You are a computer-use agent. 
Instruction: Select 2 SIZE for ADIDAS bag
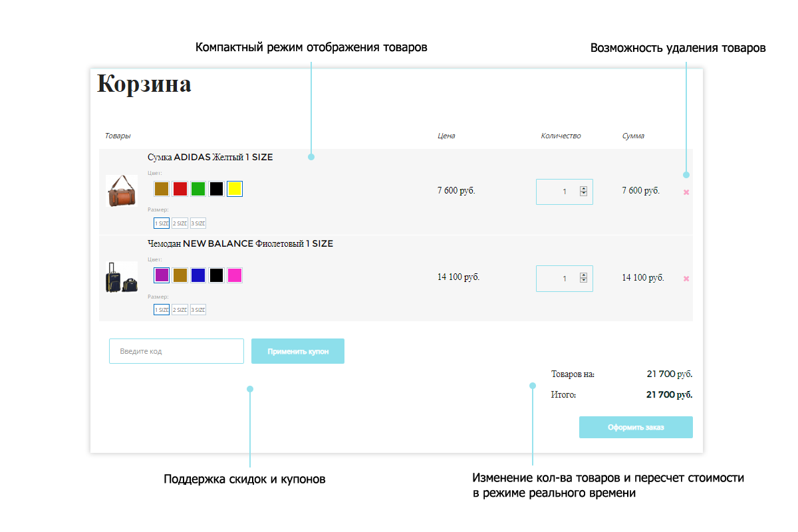[180, 223]
